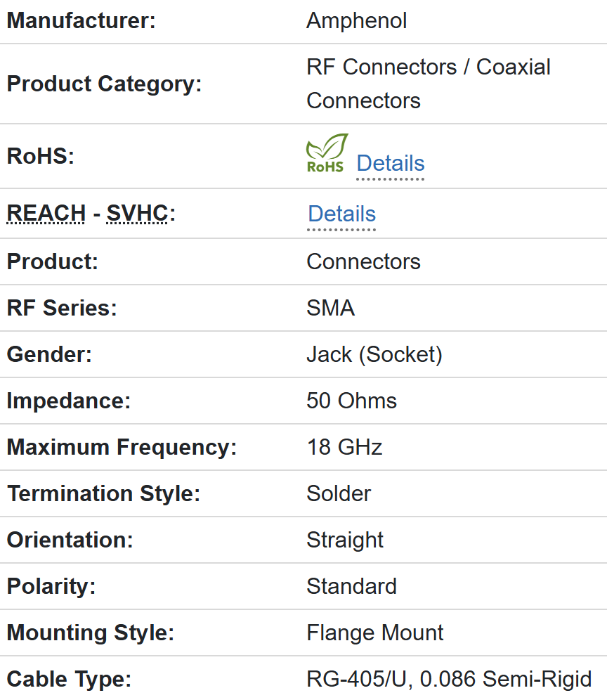Click the RG-405/U, 0.086 Semi-Rigid cable value

click(449, 679)
